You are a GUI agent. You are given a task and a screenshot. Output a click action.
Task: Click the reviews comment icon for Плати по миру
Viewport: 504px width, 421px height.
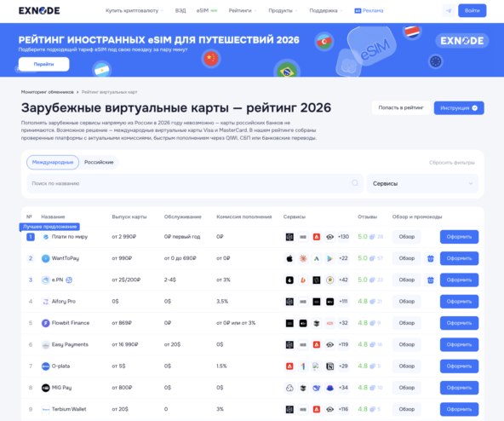tap(372, 237)
